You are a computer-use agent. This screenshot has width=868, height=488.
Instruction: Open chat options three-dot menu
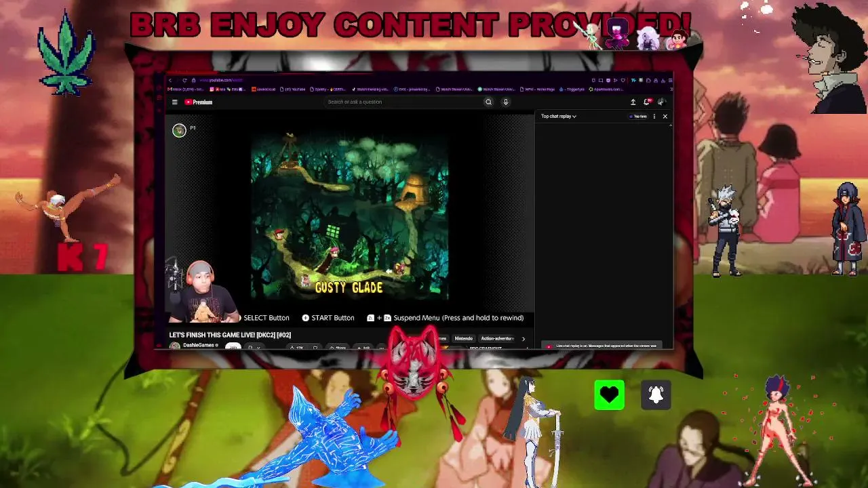[654, 117]
